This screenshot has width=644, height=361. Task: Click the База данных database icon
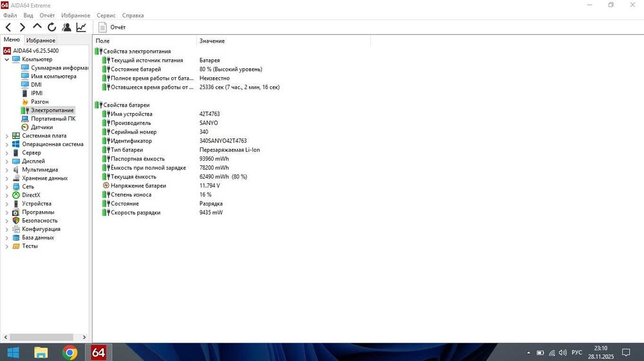16,237
